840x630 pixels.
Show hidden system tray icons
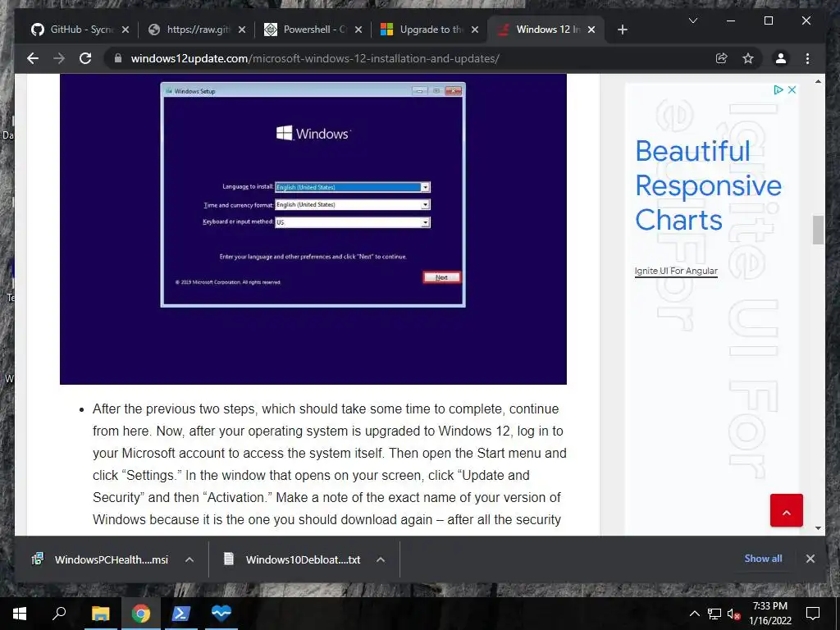tap(694, 614)
